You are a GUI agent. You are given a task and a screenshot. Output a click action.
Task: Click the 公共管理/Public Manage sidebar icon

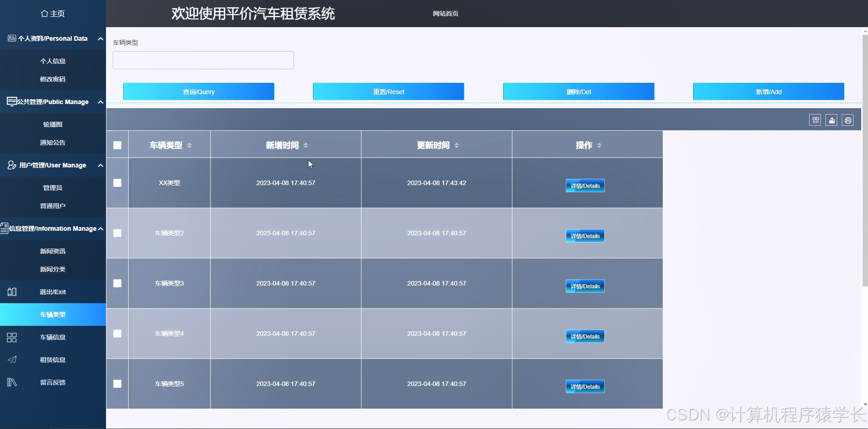(12, 102)
